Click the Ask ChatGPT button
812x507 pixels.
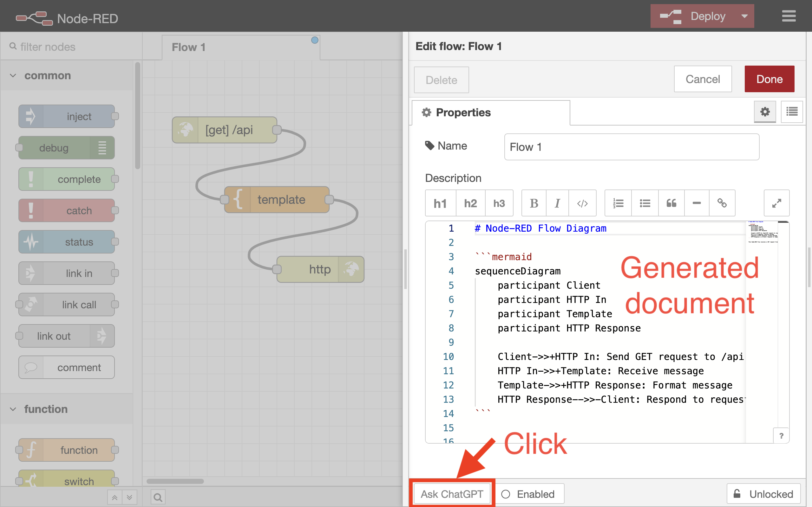pos(452,494)
